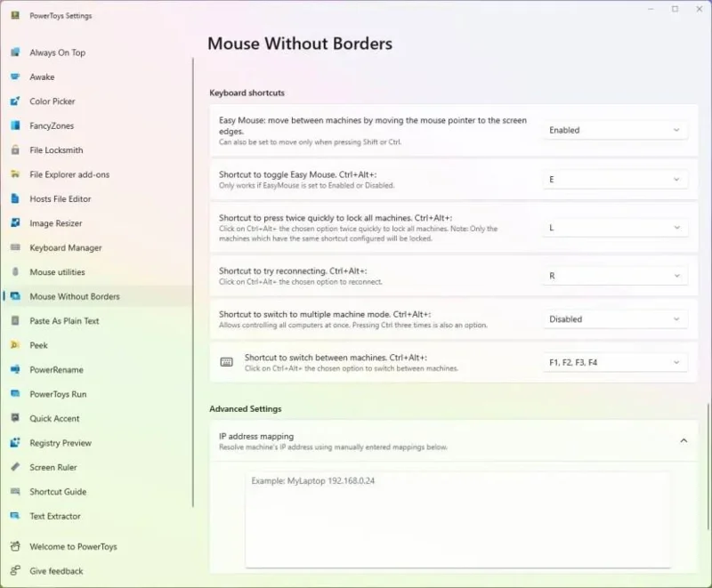The height and width of the screenshot is (588, 712).
Task: Click keyboard icon beside switch between machines
Action: tap(226, 362)
